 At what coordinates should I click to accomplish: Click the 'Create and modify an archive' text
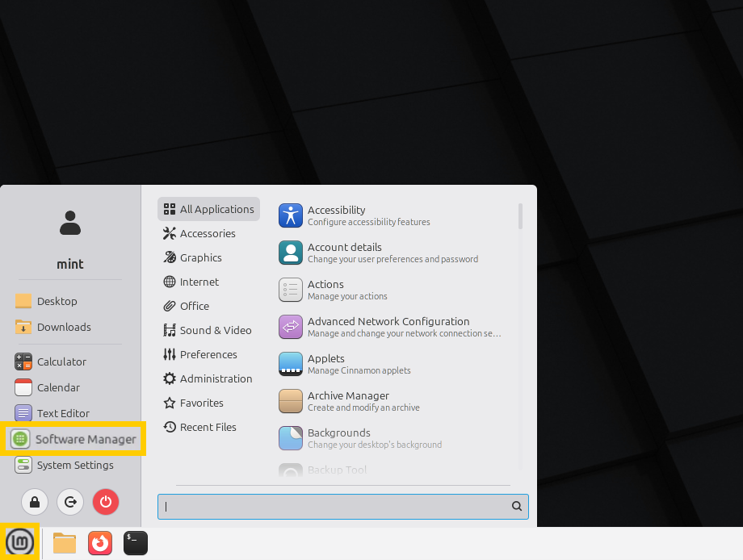coord(363,407)
